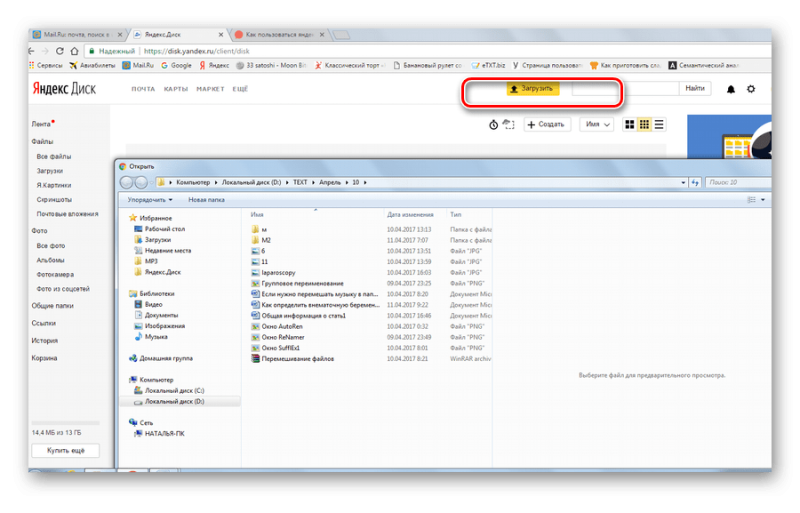This screenshot has width=800, height=513.
Task: Open КАРТЫ in the Yandex header
Action: click(176, 89)
